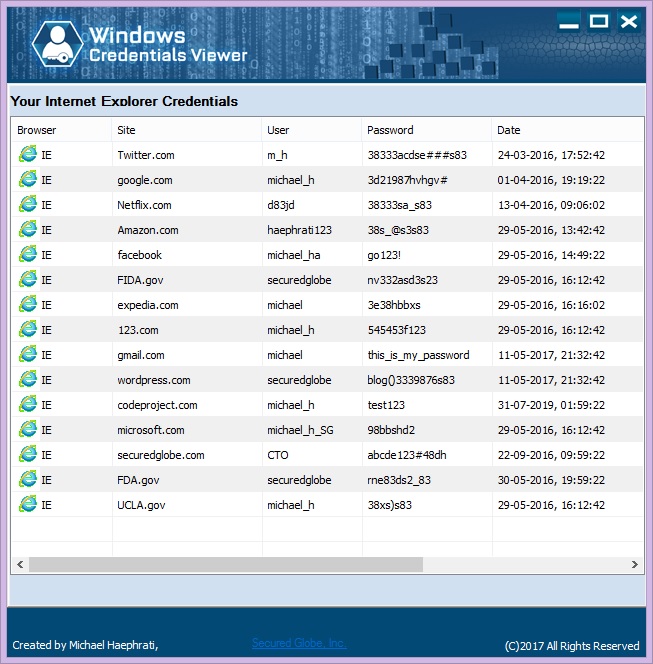
Task: Click the horizontal scrollbar left arrow
Action: tap(20, 564)
